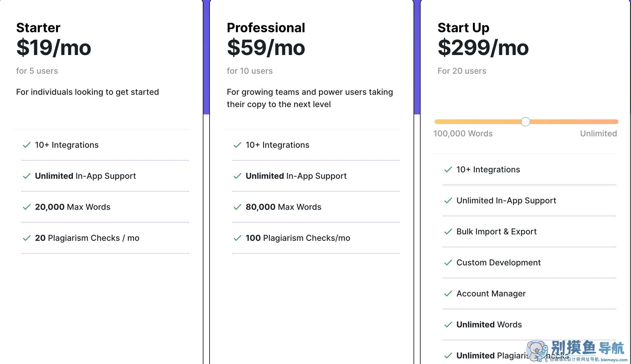Click the koala logo in the watermark
631x364 pixels.
click(537, 350)
